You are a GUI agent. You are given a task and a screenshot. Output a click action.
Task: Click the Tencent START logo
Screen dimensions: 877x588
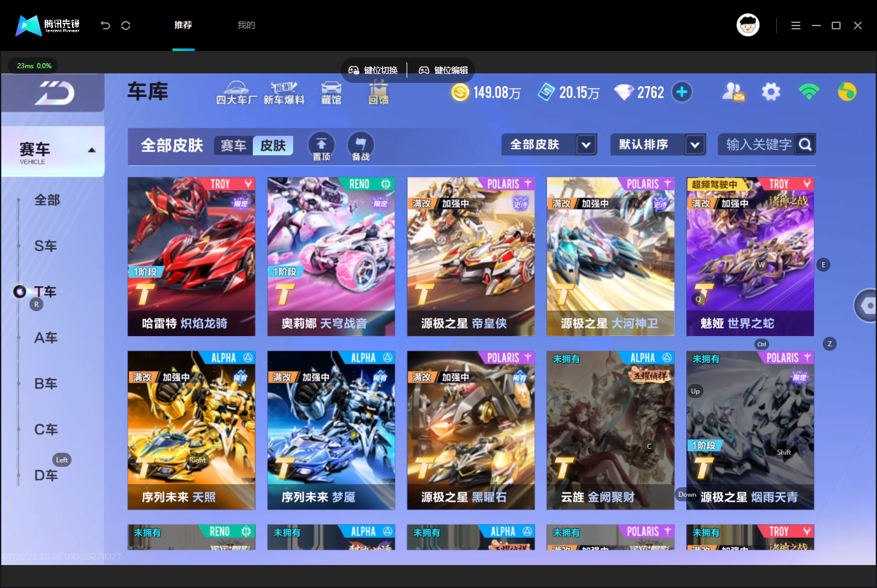tap(48, 26)
